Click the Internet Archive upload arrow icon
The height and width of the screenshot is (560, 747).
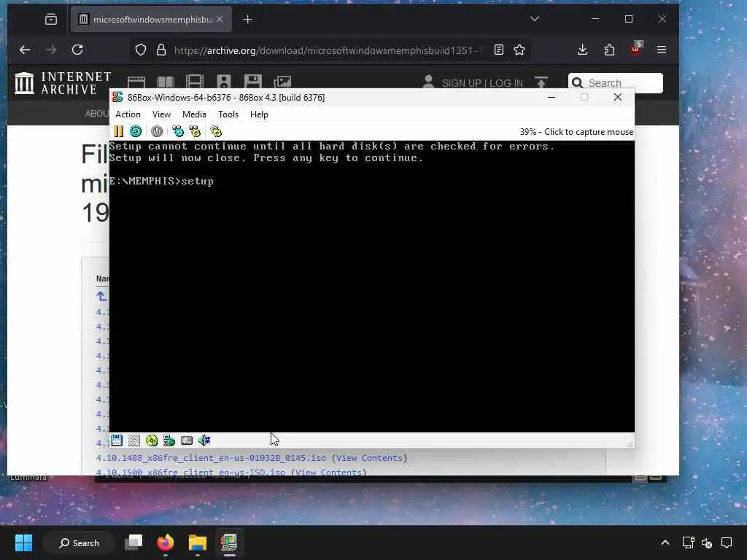[541, 82]
